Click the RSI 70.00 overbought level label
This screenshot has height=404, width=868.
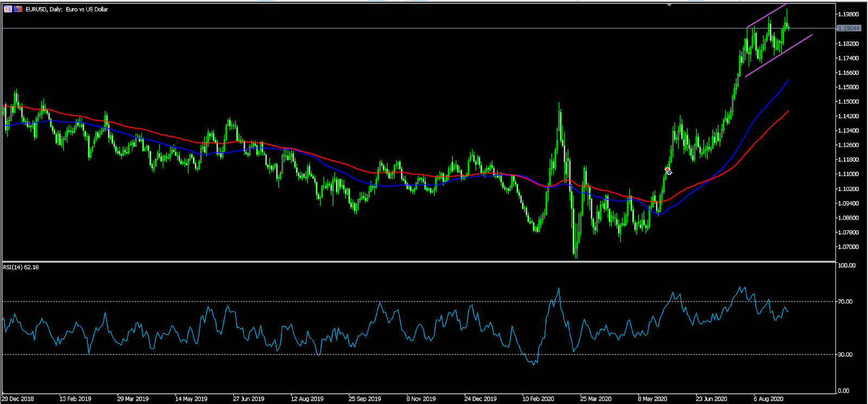[x=845, y=301]
